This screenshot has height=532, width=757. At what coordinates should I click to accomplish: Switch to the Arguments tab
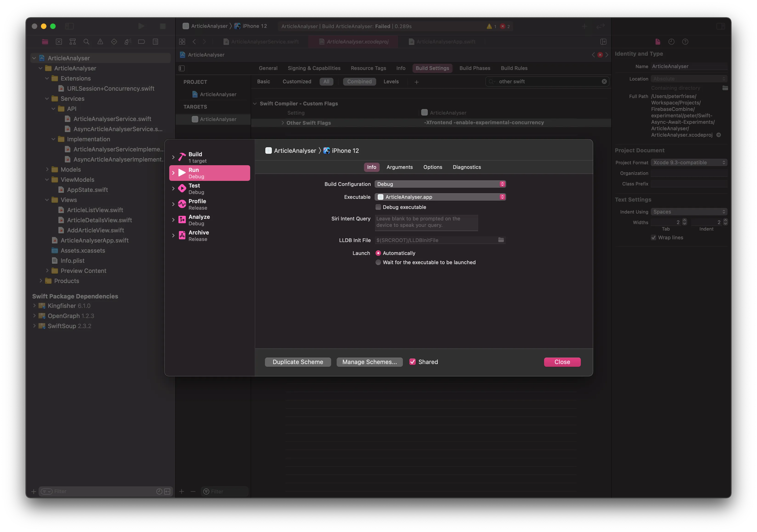coord(400,167)
